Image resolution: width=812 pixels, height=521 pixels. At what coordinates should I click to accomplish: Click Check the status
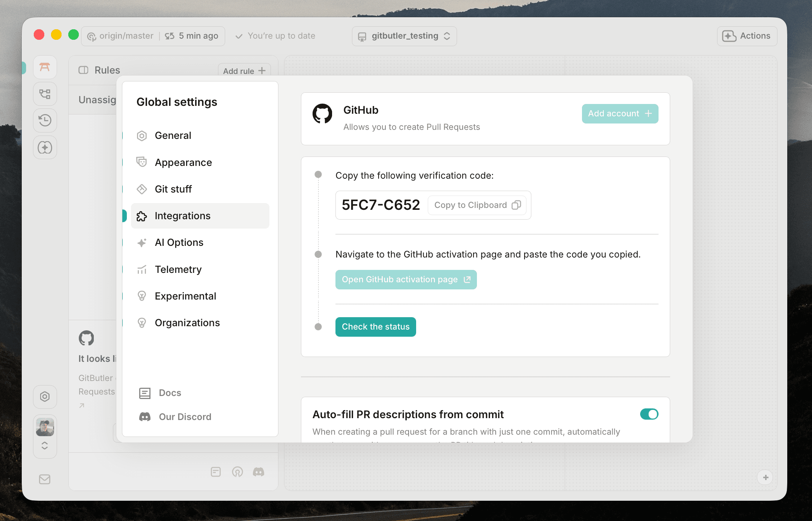click(x=375, y=327)
